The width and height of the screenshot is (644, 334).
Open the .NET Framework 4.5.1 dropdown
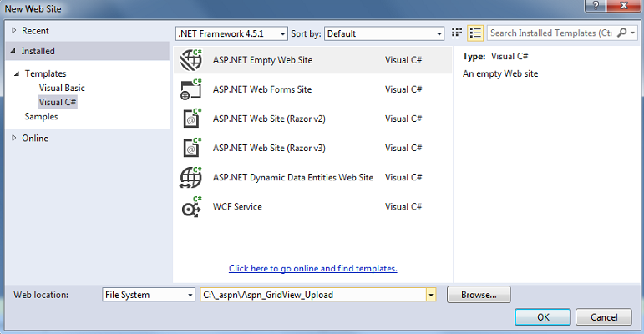pyautogui.click(x=231, y=33)
